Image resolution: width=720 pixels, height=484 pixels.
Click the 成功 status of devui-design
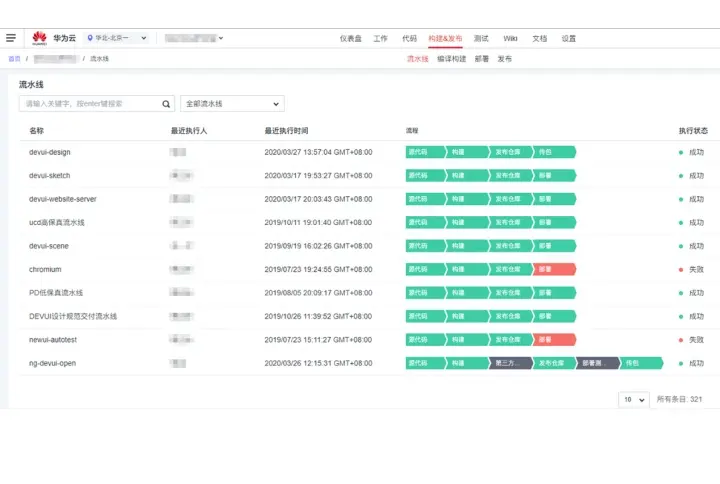pyautogui.click(x=692, y=152)
